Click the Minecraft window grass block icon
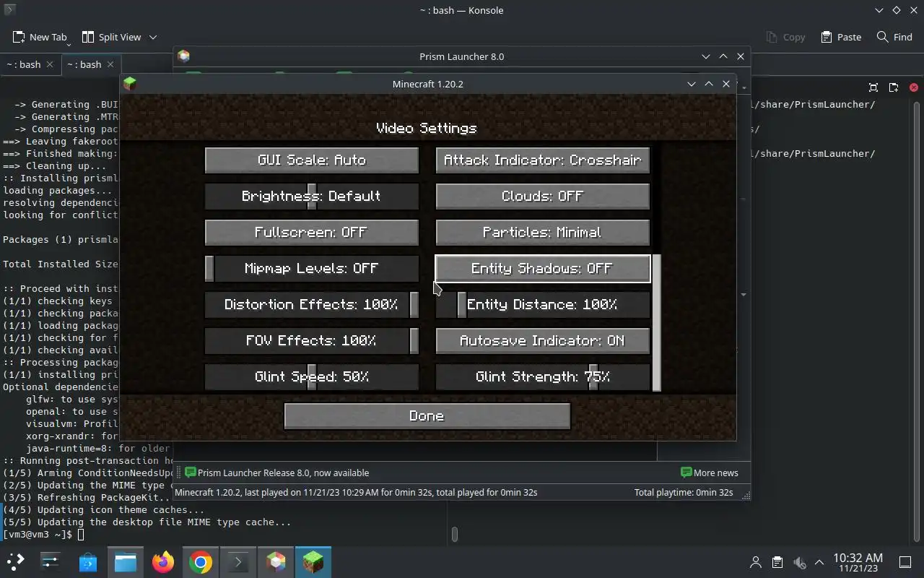The image size is (924, 578). (130, 84)
